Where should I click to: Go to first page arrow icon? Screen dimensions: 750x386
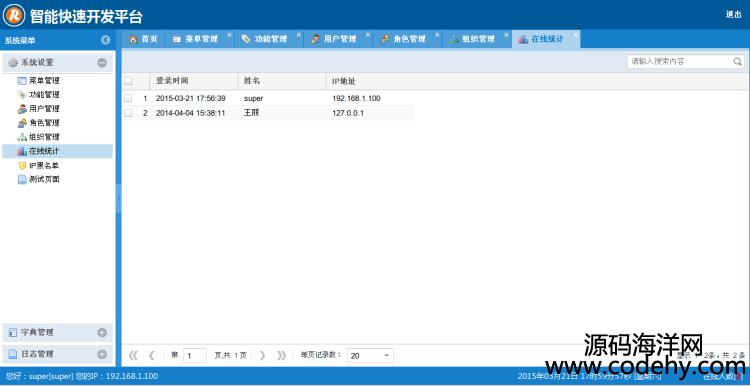[133, 355]
